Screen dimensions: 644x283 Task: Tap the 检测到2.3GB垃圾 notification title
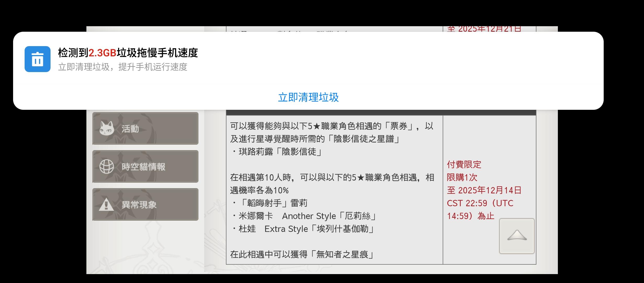point(128,53)
